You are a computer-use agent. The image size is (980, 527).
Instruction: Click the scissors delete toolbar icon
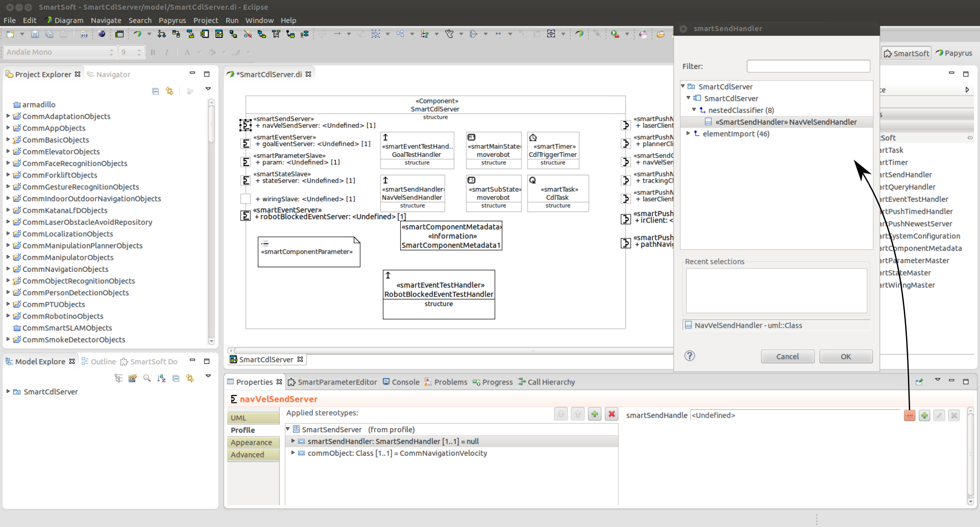[x=248, y=34]
